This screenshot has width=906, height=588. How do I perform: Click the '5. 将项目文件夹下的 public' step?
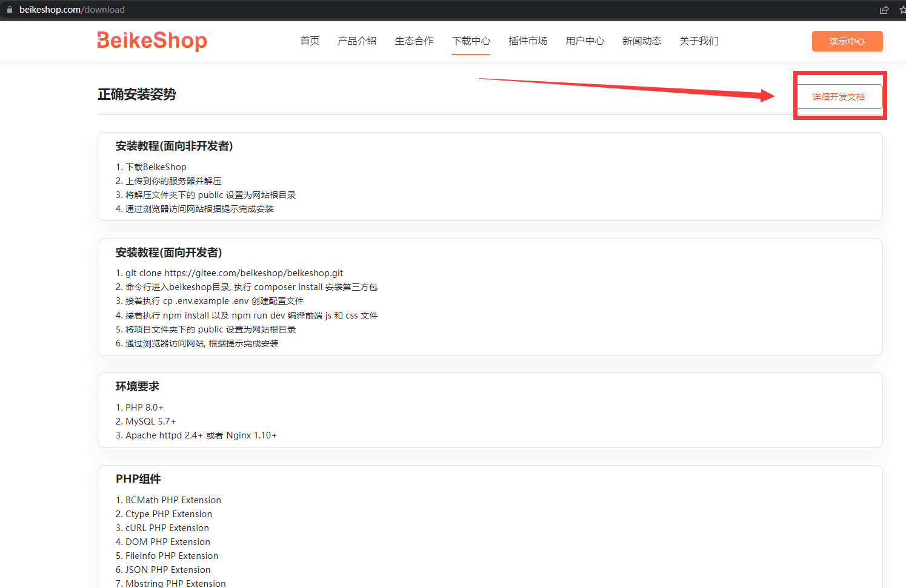pos(206,329)
